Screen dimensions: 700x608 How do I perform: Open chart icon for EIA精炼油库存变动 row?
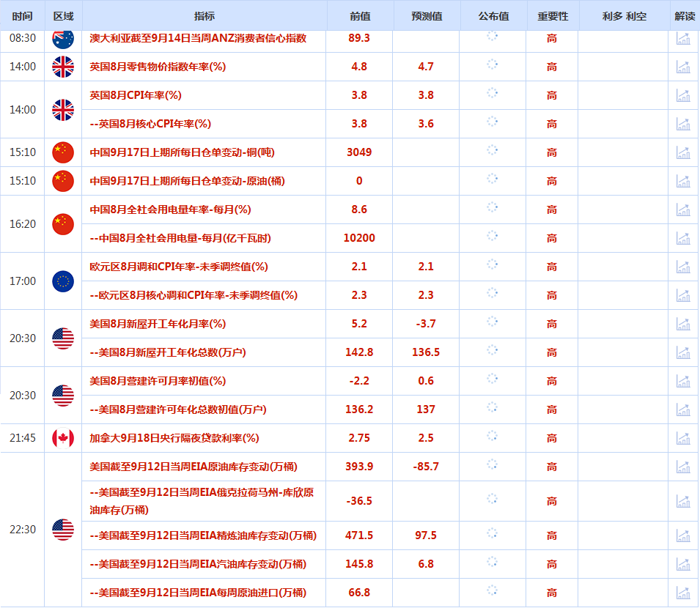[x=683, y=535]
